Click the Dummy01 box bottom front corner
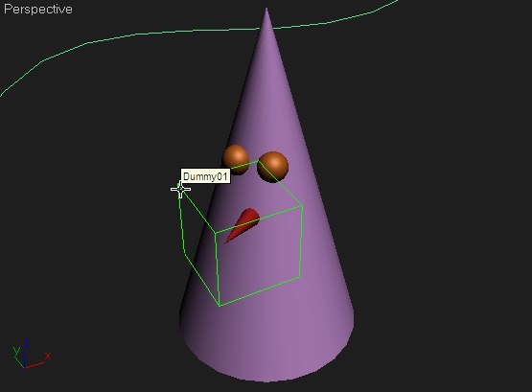Image resolution: width=532 pixels, height=392 pixels. click(x=220, y=306)
